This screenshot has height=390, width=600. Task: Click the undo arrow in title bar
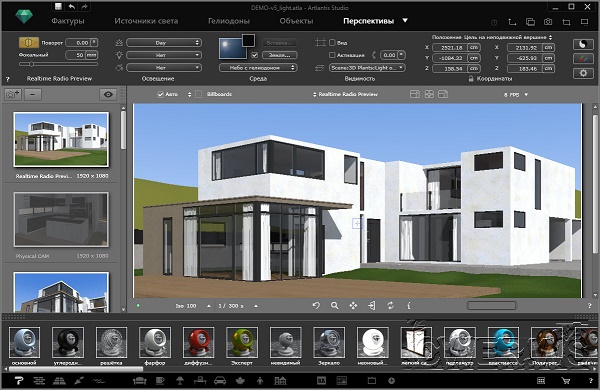[71, 6]
